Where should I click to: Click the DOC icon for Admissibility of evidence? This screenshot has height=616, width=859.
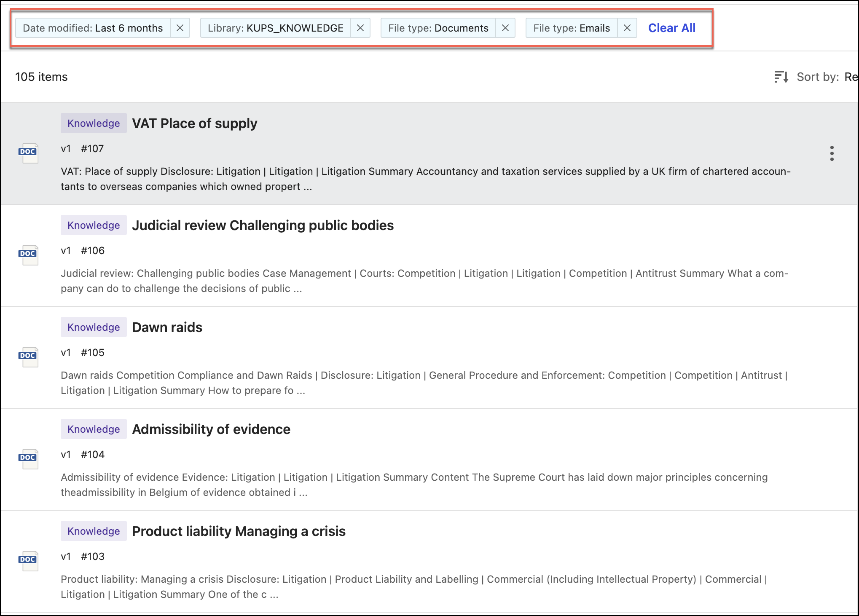[29, 459]
